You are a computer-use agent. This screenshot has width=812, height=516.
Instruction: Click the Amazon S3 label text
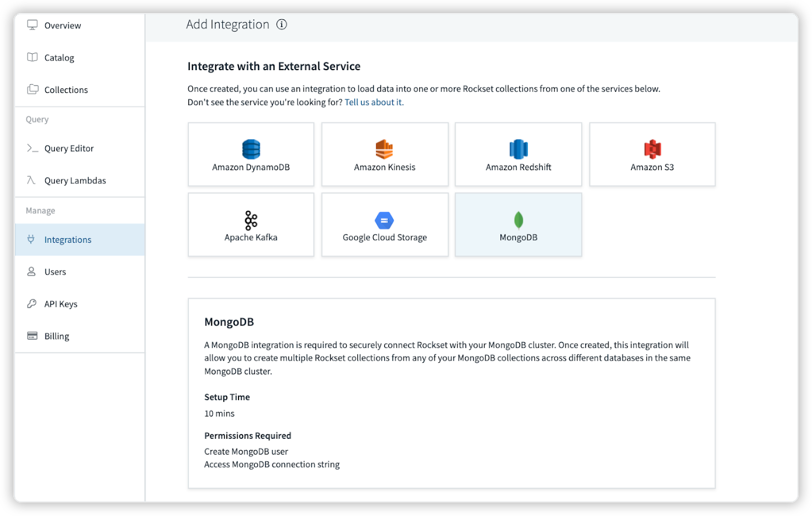coord(652,167)
